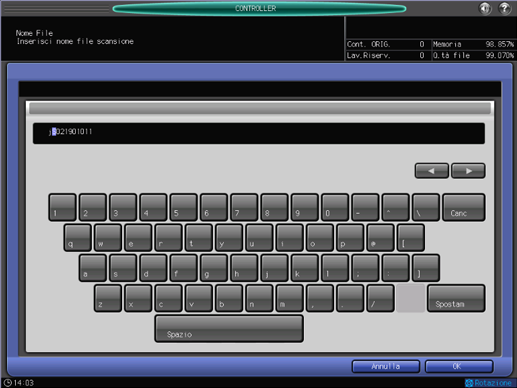Tap the p key
The height and width of the screenshot is (388, 517).
pyautogui.click(x=350, y=238)
